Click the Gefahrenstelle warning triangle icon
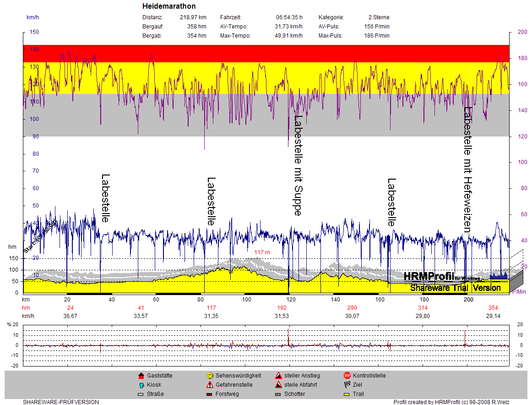Image resolution: width=532 pixels, height=405 pixels. pyautogui.click(x=210, y=385)
